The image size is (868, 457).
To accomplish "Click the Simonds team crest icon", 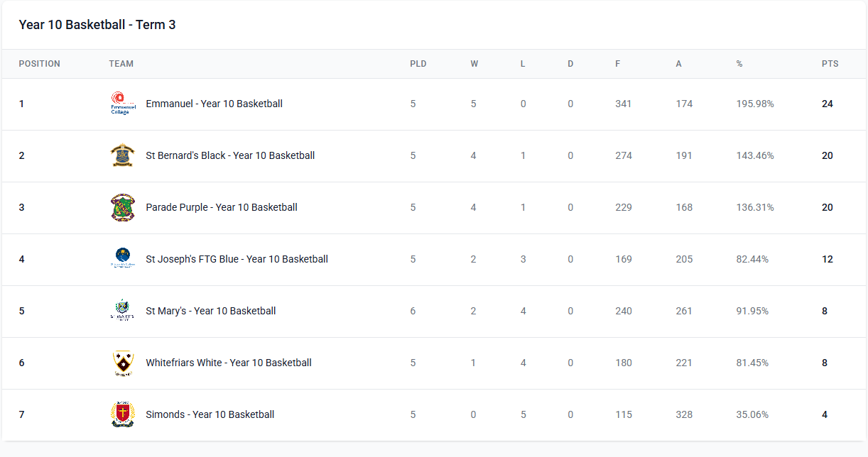I will pos(122,414).
